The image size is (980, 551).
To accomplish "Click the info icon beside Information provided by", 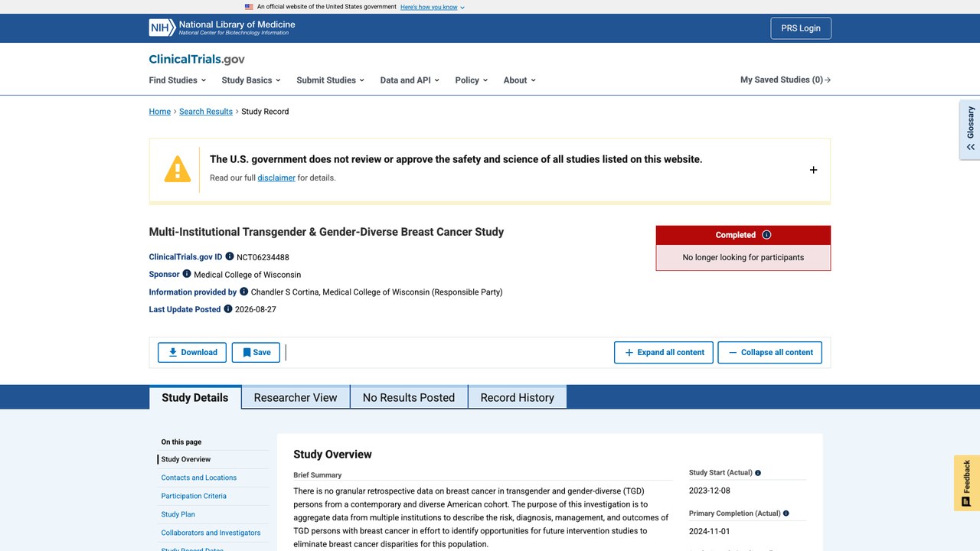I will tap(244, 291).
